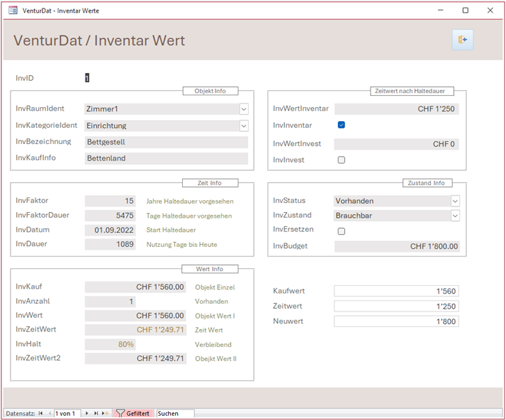Open the InvStatus dropdown arrow
Image resolution: width=506 pixels, height=420 pixels.
(455, 201)
